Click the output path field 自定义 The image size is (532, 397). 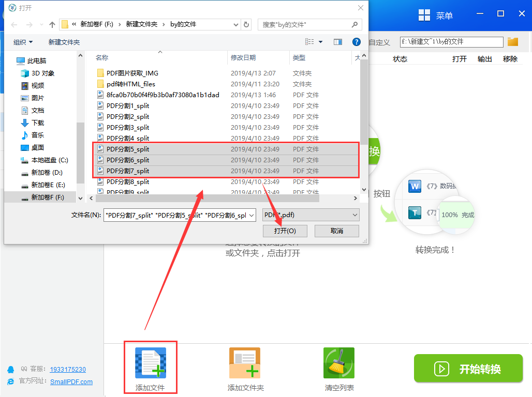coord(451,42)
